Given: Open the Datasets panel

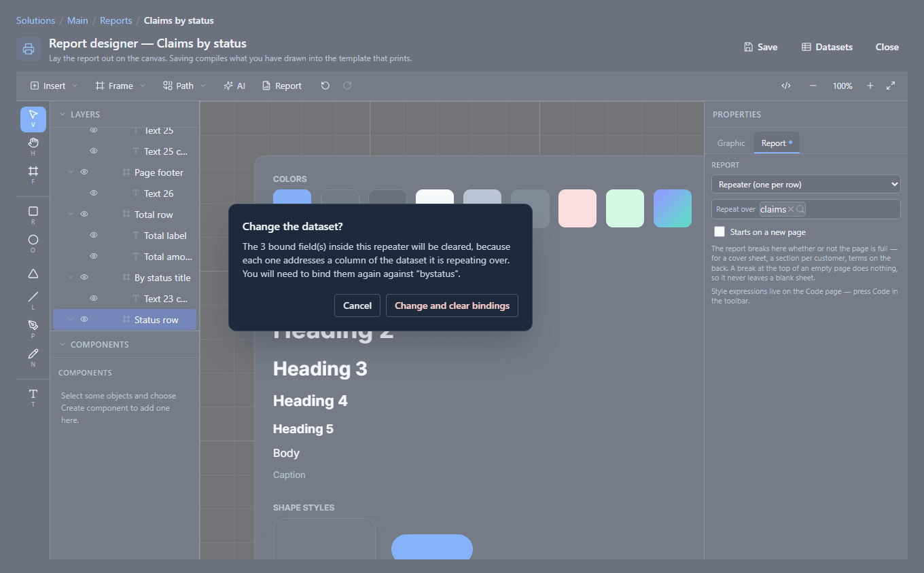Looking at the screenshot, I should 827,47.
